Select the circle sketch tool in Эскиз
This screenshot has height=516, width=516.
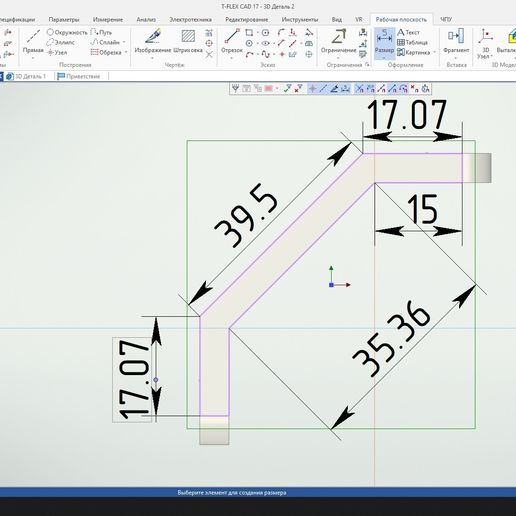(249, 43)
